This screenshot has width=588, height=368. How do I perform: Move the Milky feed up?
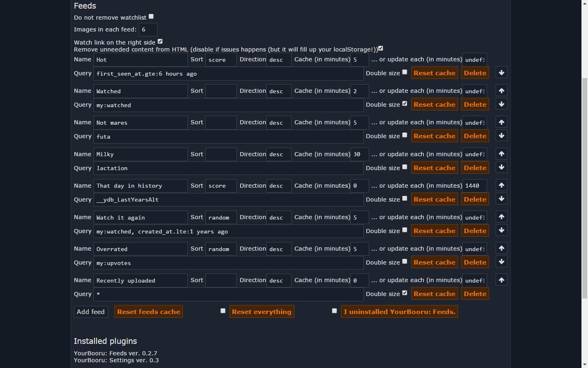point(501,154)
